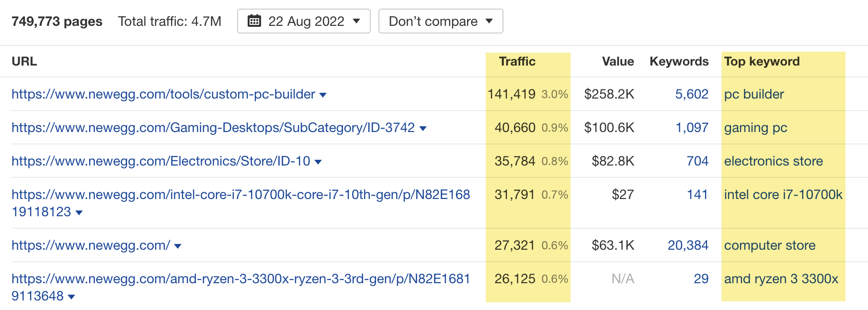Expand options for the Gaming-Desktops URL row

pos(423,128)
